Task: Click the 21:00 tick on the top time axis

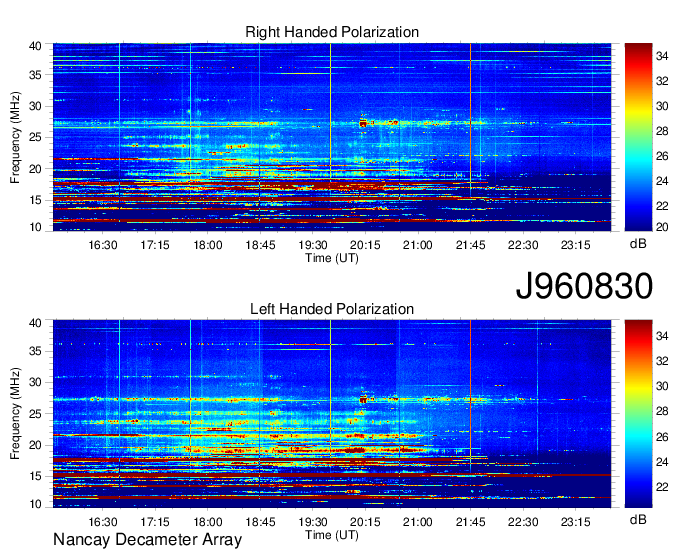Action: (x=418, y=245)
